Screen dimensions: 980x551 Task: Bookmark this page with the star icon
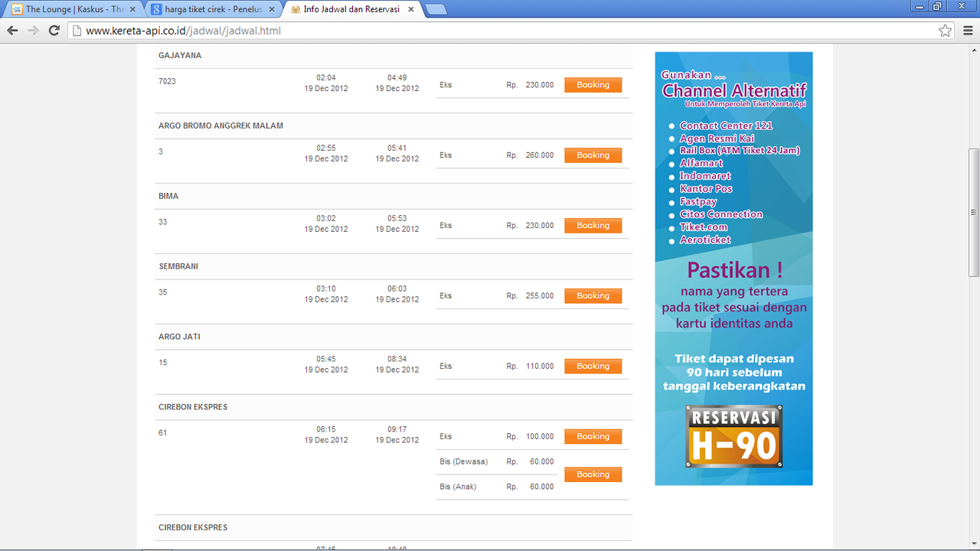tap(946, 31)
